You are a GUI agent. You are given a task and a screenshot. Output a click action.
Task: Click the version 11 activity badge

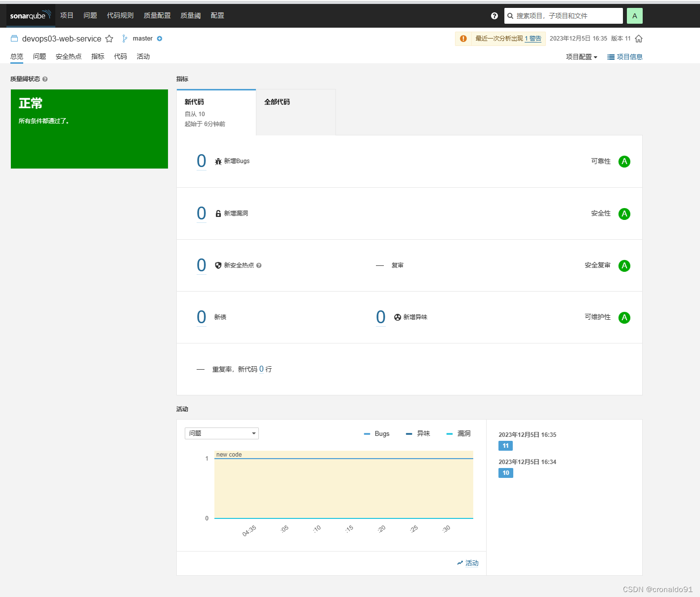[x=506, y=446]
